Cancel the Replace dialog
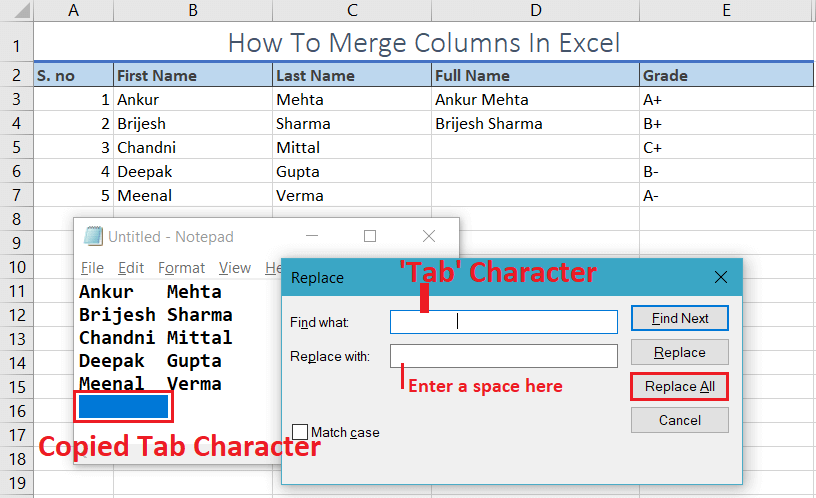816x498 pixels. (x=679, y=420)
